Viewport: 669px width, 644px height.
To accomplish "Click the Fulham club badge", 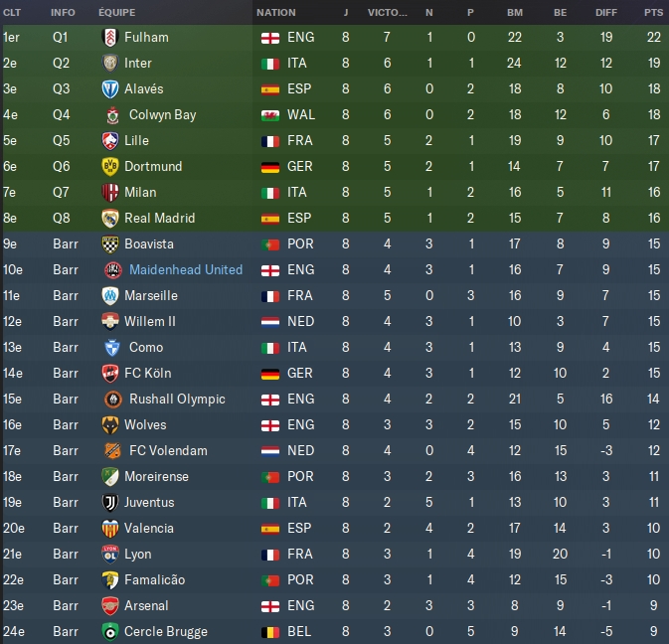I will point(111,37).
